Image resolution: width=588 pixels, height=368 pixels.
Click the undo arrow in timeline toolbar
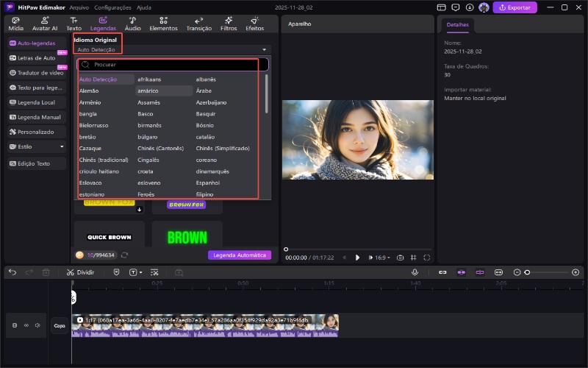point(12,272)
